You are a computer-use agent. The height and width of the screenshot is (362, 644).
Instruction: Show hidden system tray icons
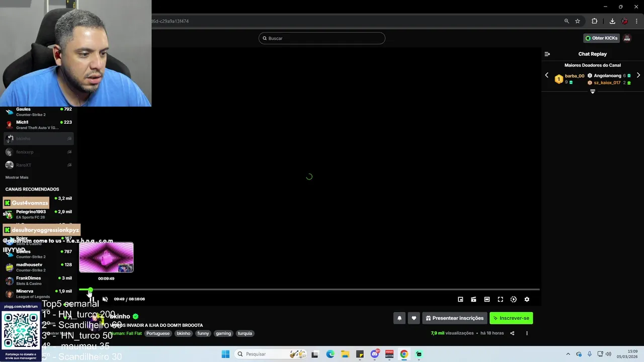click(568, 354)
